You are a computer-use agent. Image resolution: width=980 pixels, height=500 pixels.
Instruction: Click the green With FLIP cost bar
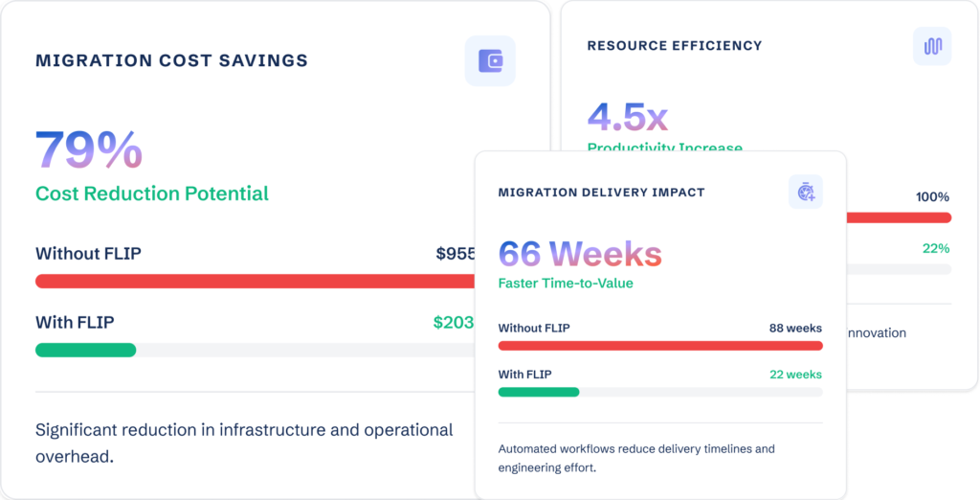(86, 350)
